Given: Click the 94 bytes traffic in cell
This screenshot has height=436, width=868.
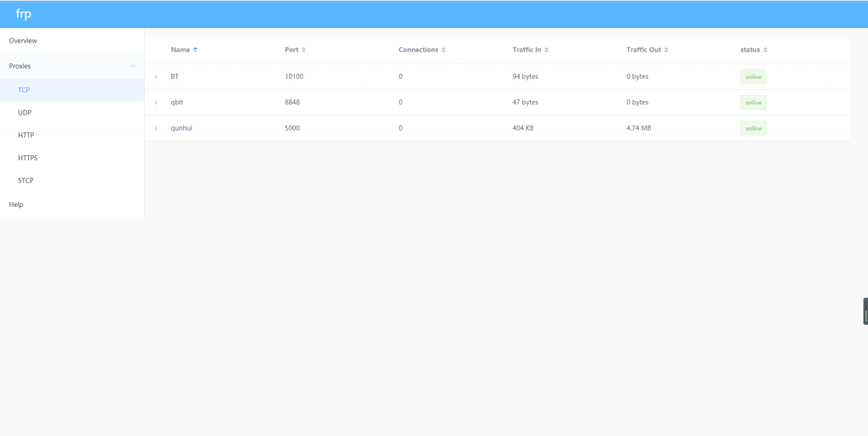Looking at the screenshot, I should (x=526, y=76).
